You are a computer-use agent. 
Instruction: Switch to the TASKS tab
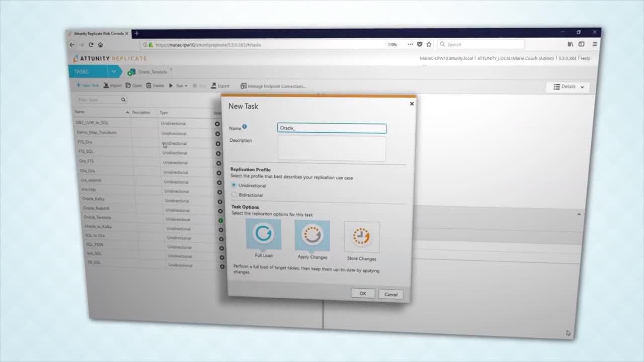(82, 71)
